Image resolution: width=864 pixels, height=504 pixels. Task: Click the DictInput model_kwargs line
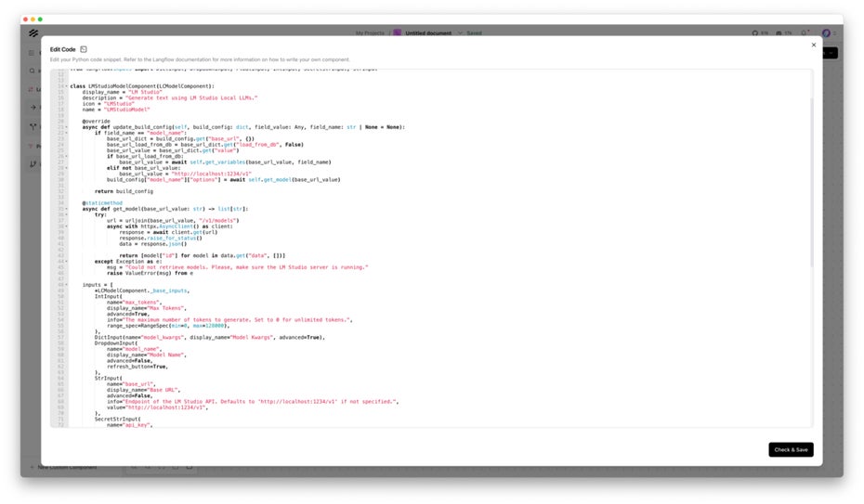coord(210,337)
